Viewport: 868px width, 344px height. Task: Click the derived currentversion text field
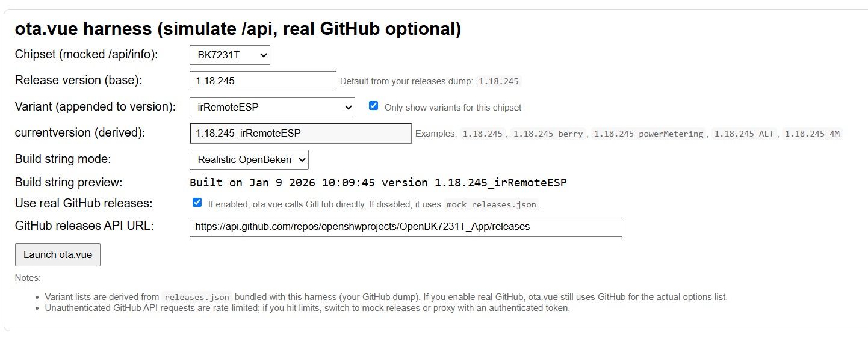click(x=300, y=134)
